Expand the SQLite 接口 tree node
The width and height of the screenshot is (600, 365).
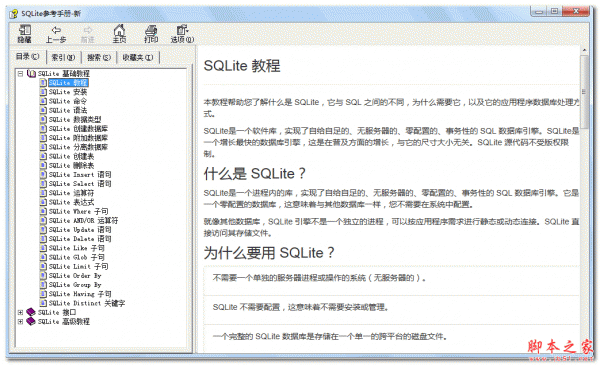[21, 312]
